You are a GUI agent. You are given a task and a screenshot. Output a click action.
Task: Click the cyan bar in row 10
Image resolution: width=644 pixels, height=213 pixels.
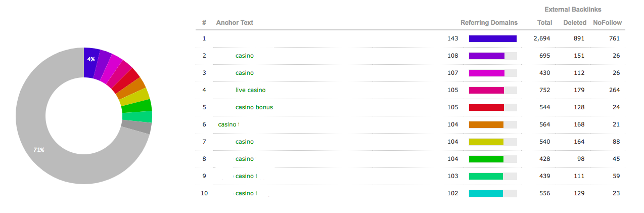(x=486, y=193)
